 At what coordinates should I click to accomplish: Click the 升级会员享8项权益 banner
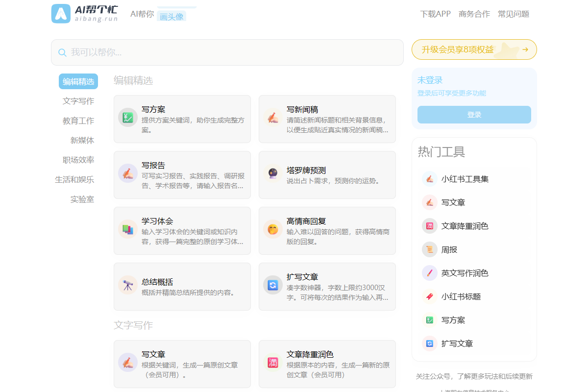coord(474,49)
